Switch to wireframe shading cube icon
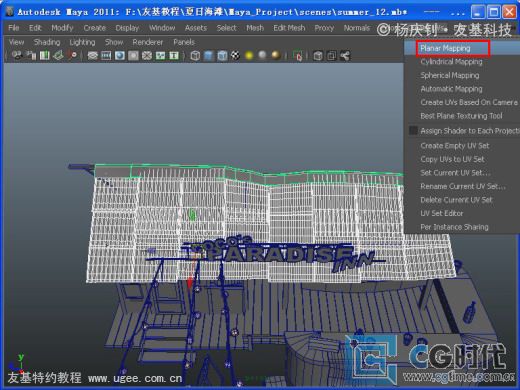The image size is (520, 390). (x=195, y=56)
